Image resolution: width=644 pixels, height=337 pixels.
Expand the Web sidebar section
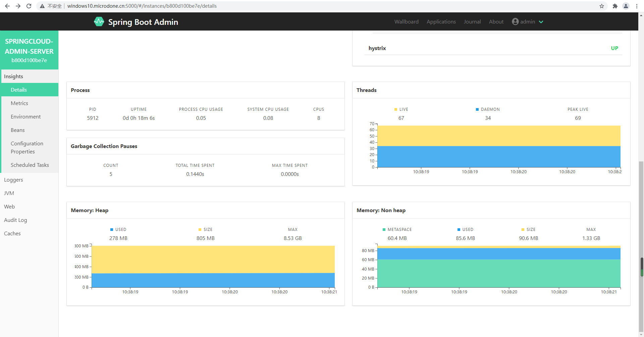click(29, 206)
